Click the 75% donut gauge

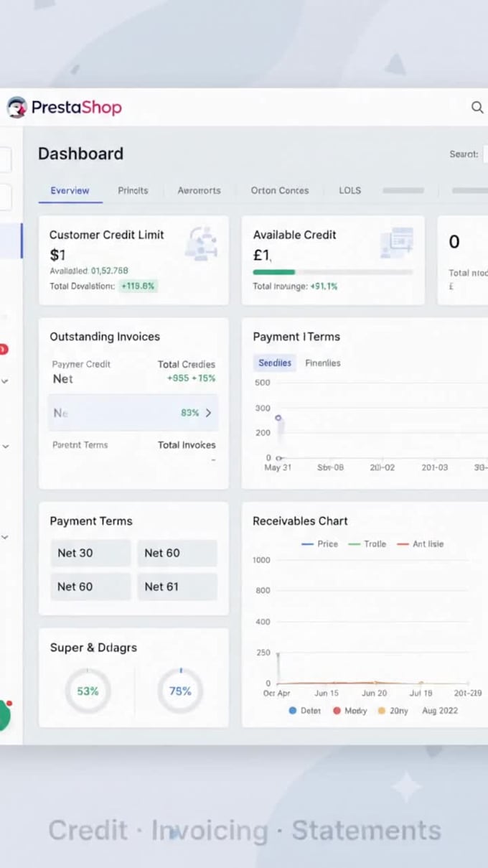(x=180, y=691)
